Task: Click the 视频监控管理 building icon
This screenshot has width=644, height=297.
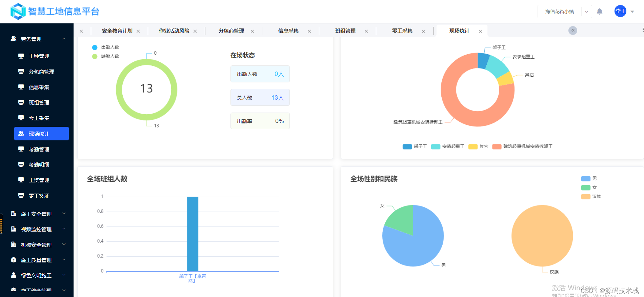Action: pos(14,229)
